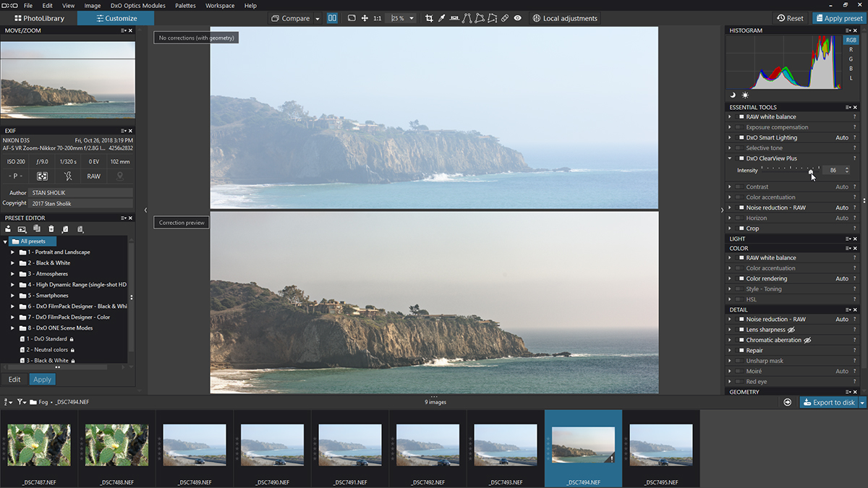
Task: Open the Compare dropdown arrow
Action: point(318,19)
